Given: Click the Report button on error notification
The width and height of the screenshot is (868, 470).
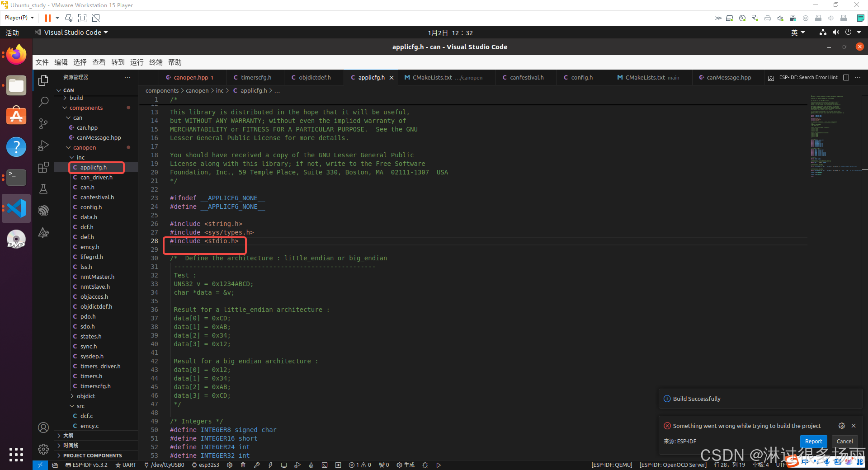Looking at the screenshot, I should [813, 442].
